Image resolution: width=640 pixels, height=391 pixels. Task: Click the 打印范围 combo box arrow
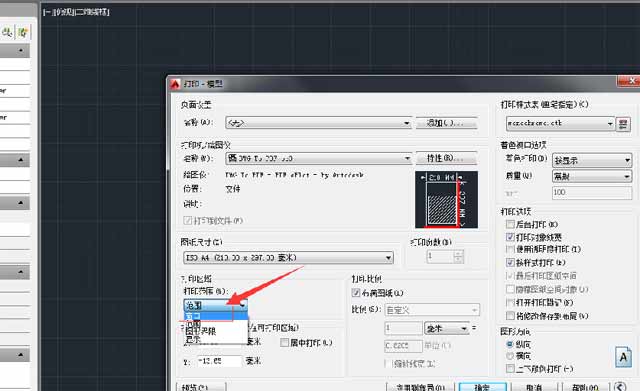pos(242,305)
